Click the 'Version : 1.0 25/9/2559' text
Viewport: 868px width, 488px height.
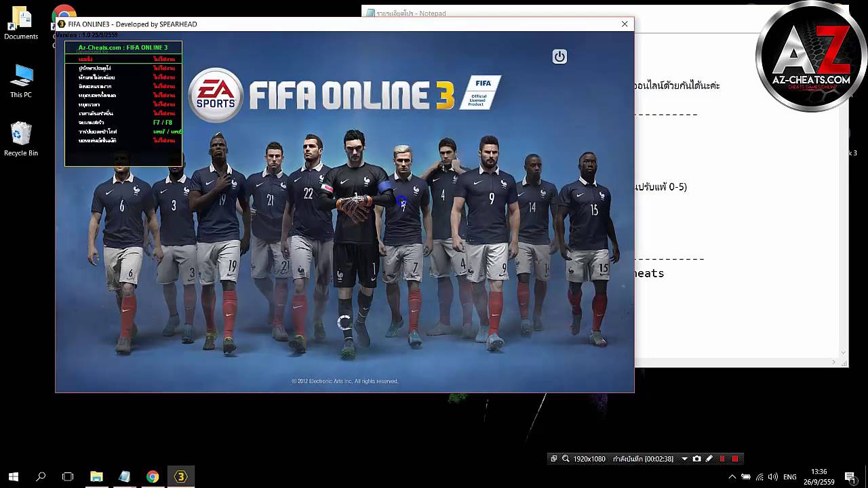point(86,35)
